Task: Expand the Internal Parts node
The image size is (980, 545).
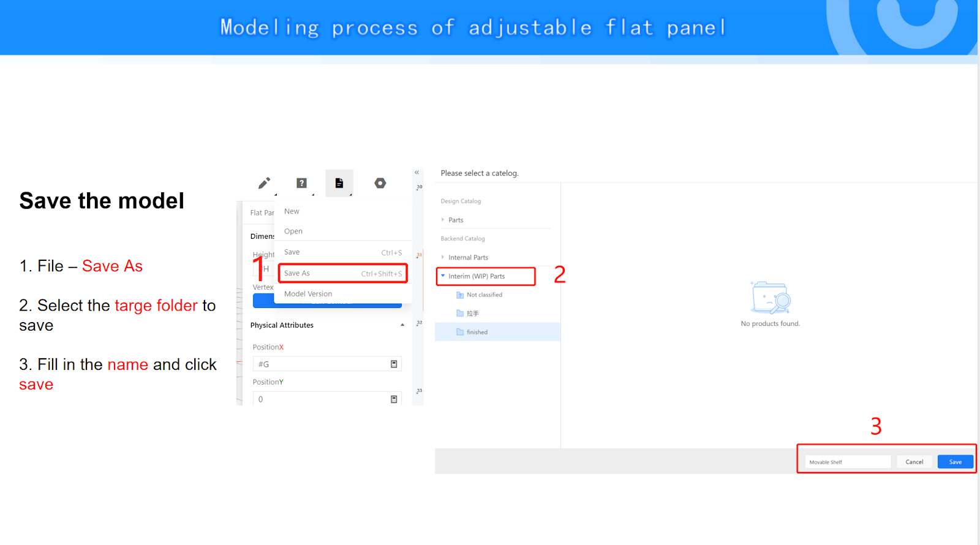Action: pyautogui.click(x=443, y=257)
